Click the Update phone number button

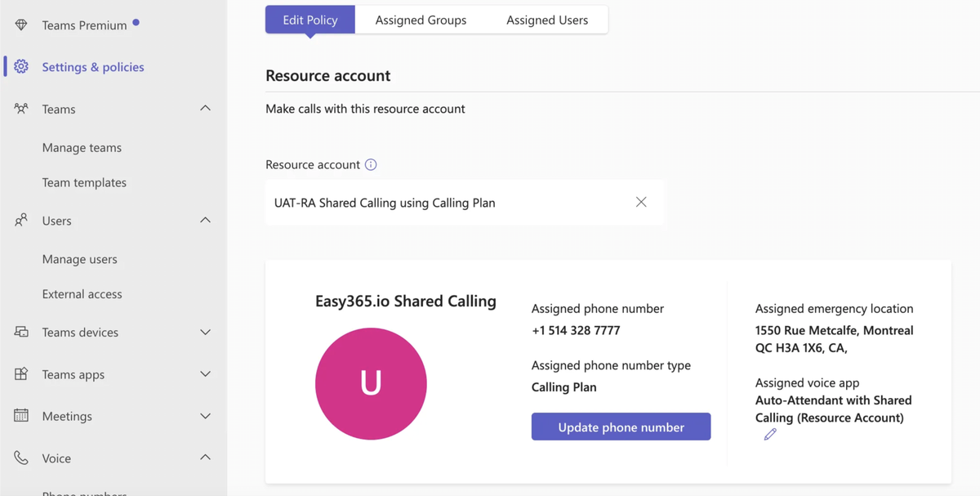point(621,426)
